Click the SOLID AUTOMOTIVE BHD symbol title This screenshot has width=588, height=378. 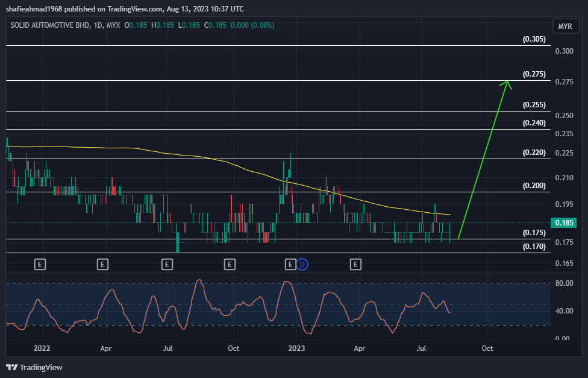(50, 25)
